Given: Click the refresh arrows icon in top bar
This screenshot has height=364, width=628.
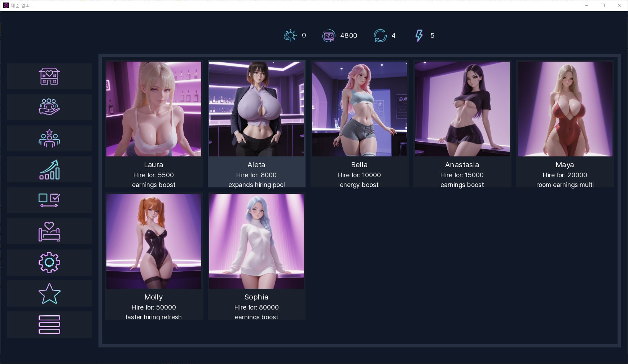Looking at the screenshot, I should (380, 36).
